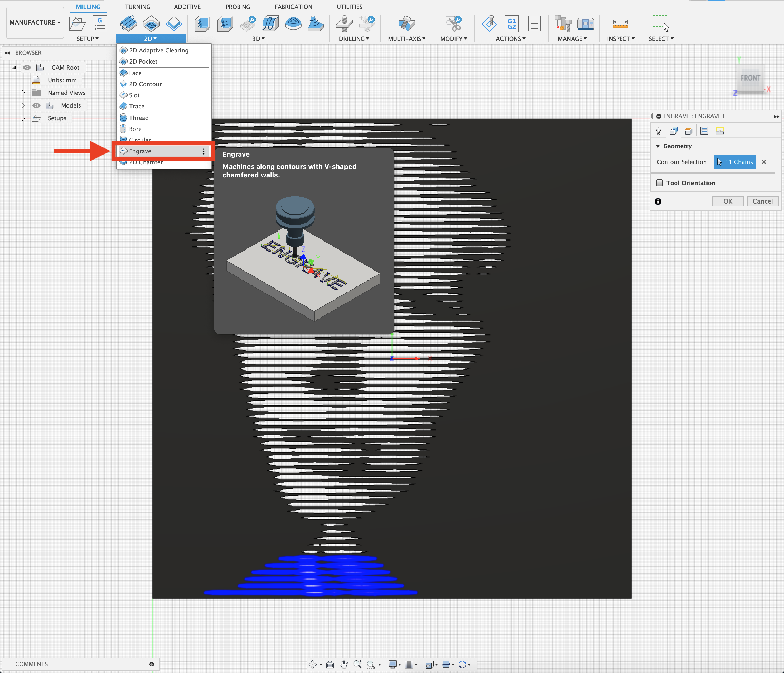
Task: Clear contour selection with the X
Action: [x=763, y=162]
